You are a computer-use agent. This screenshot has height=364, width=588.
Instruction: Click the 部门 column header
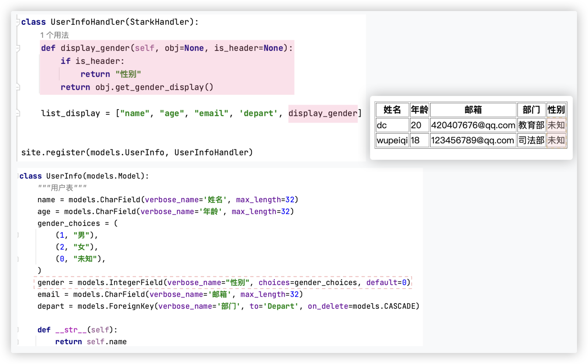tap(531, 110)
